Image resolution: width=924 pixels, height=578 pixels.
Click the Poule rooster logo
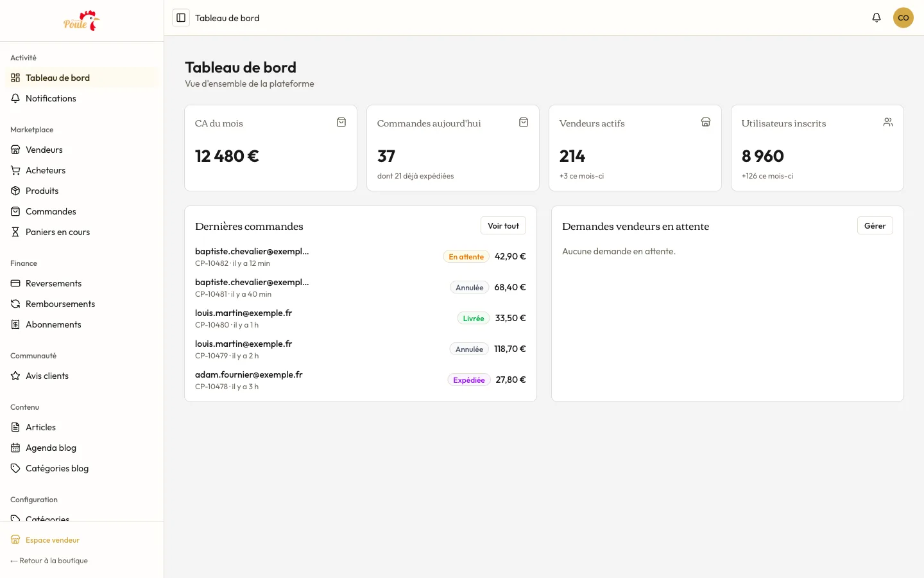[81, 21]
